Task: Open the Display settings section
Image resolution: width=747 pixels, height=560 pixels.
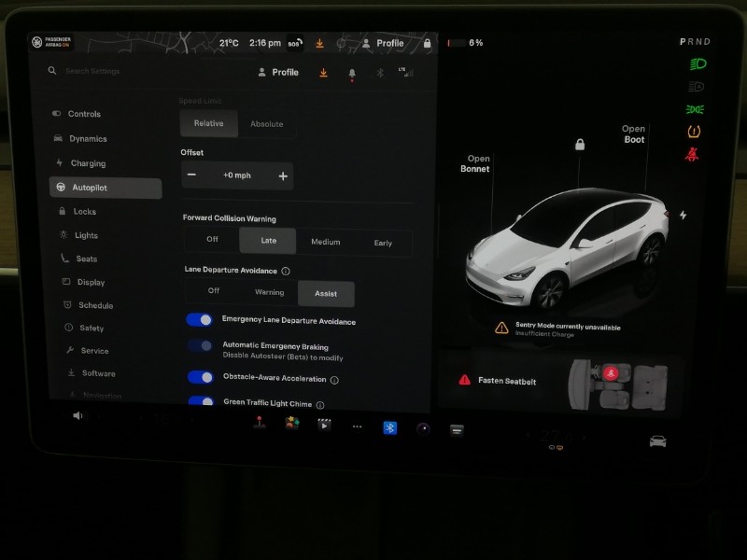Action: pyautogui.click(x=84, y=282)
